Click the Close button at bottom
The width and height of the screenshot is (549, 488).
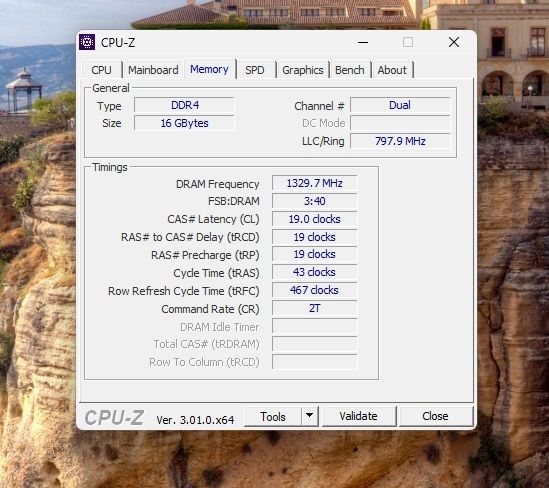tap(435, 416)
